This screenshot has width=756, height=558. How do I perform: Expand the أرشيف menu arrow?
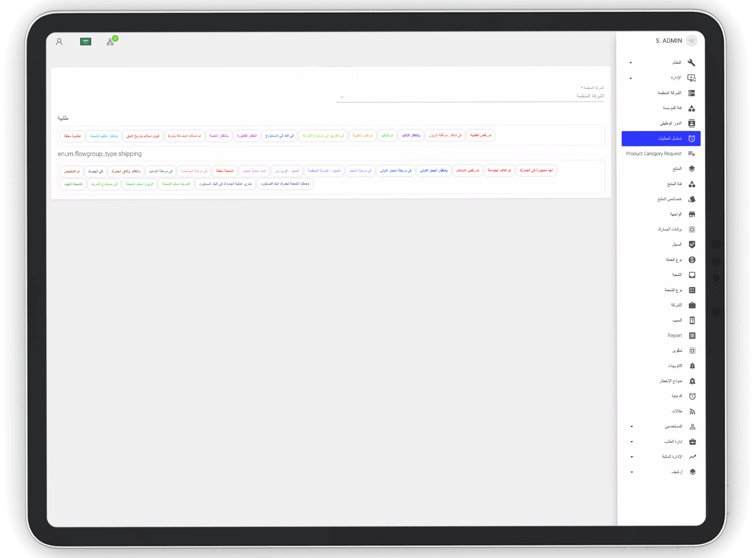click(x=631, y=472)
